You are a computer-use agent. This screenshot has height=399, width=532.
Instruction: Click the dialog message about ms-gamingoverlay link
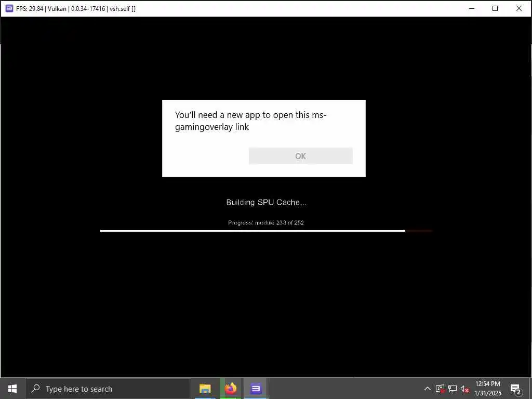click(x=250, y=121)
